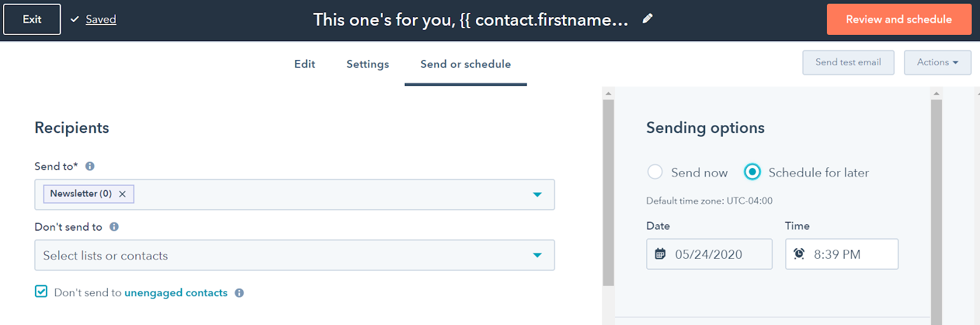
Task: Uncheck Don't send to unengaged contacts
Action: (41, 292)
